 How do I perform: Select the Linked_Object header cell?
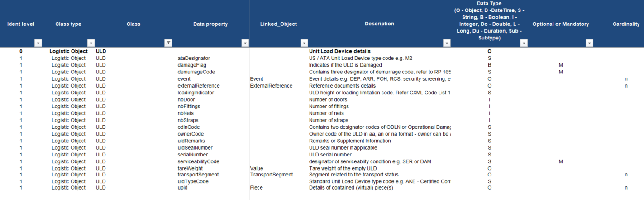(x=278, y=24)
